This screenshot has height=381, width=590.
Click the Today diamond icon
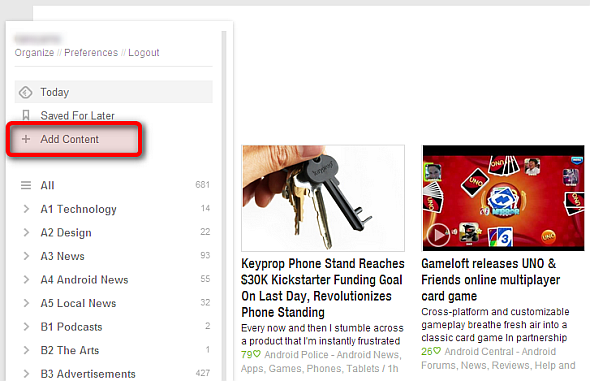(26, 92)
